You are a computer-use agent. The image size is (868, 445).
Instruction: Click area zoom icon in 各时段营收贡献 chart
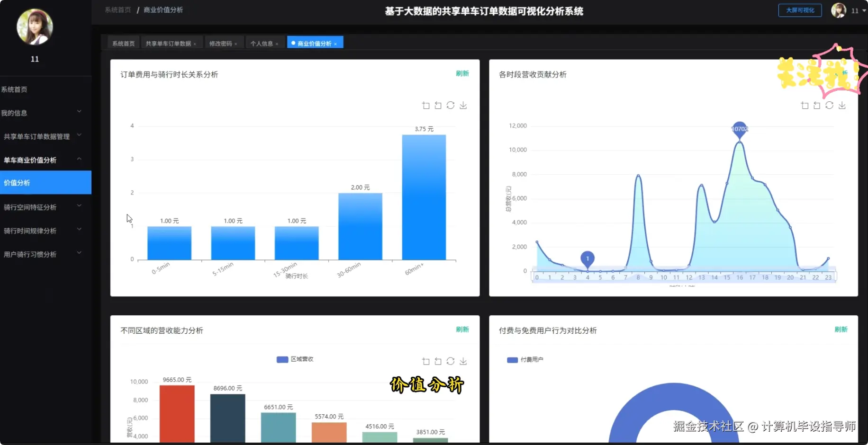point(805,105)
